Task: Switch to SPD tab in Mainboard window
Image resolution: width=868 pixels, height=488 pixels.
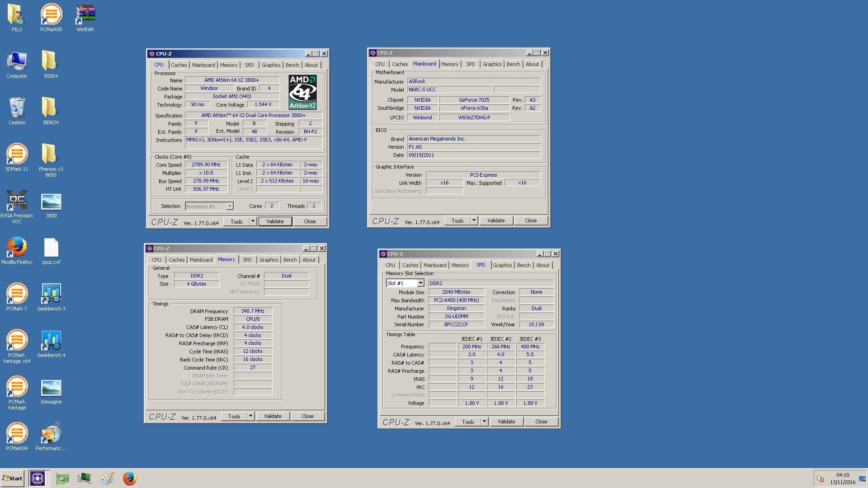Action: 471,64
